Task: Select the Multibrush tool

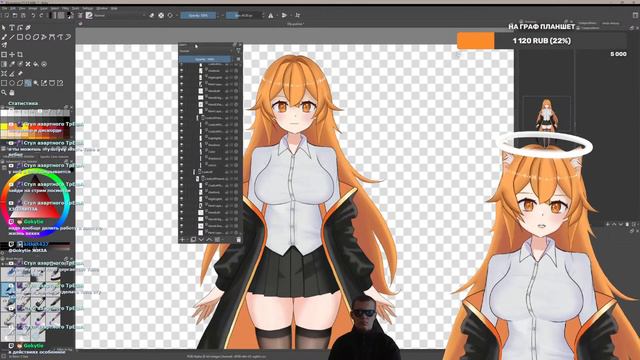Action: [4, 45]
